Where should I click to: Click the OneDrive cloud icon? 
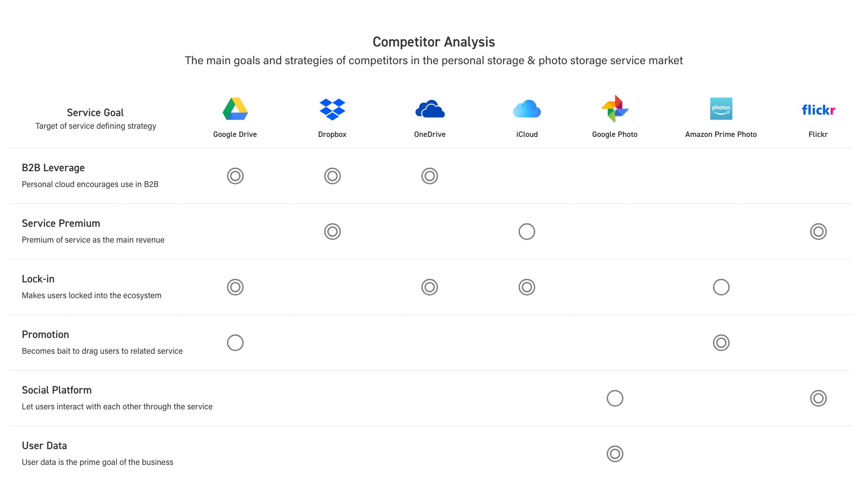pyautogui.click(x=430, y=109)
